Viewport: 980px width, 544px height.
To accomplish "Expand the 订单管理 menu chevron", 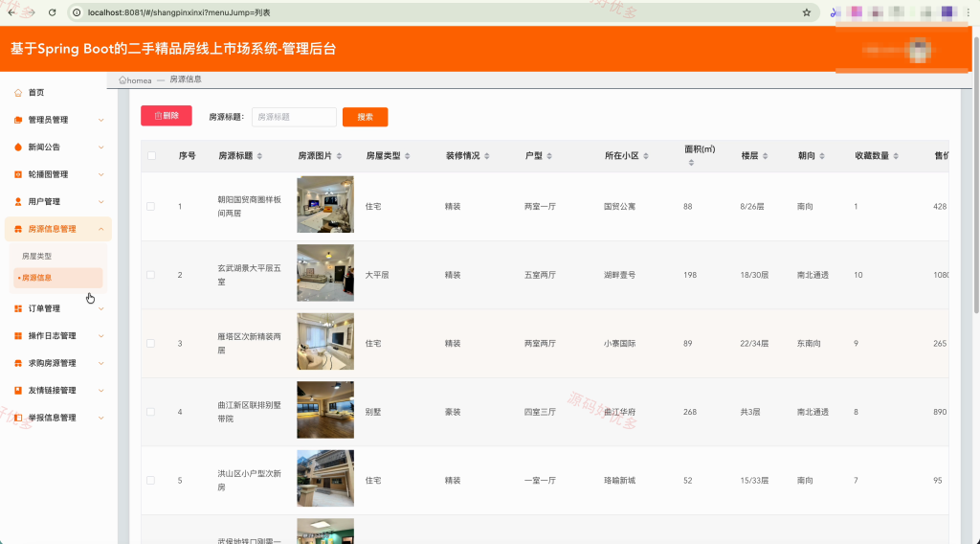I will coord(100,308).
